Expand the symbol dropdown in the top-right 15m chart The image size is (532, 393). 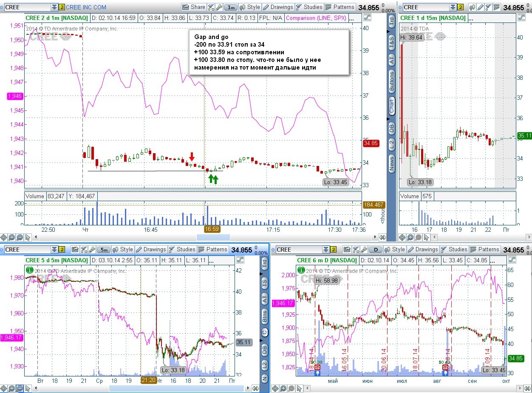[453, 7]
